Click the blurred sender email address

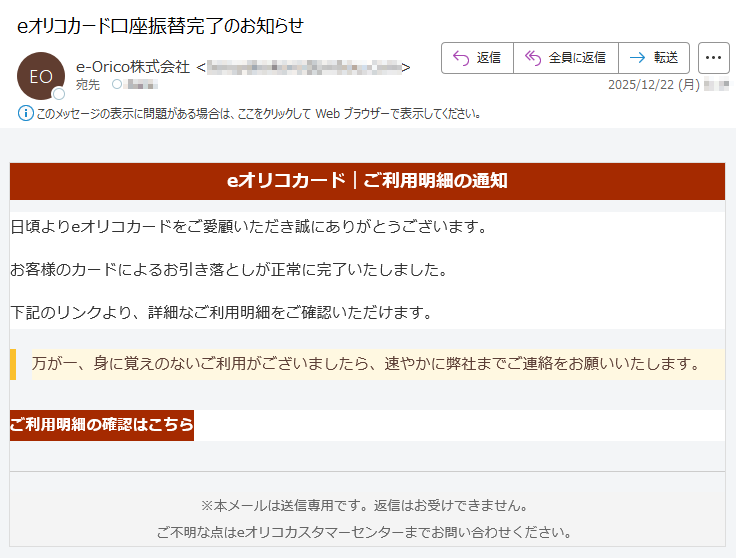click(x=305, y=67)
